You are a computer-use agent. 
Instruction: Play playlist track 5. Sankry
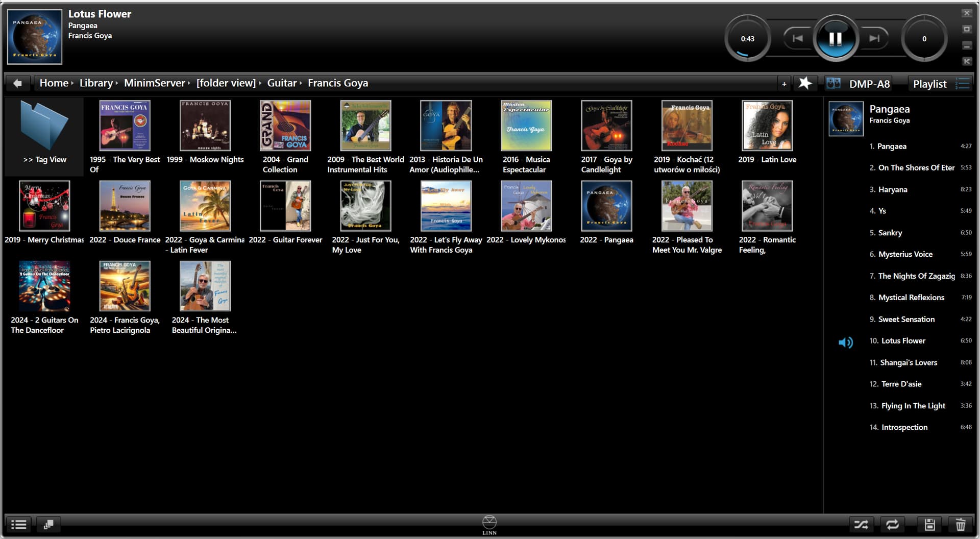(900, 233)
